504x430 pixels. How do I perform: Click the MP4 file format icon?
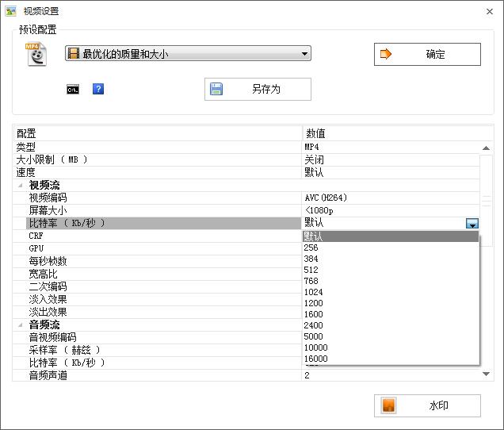click(36, 55)
